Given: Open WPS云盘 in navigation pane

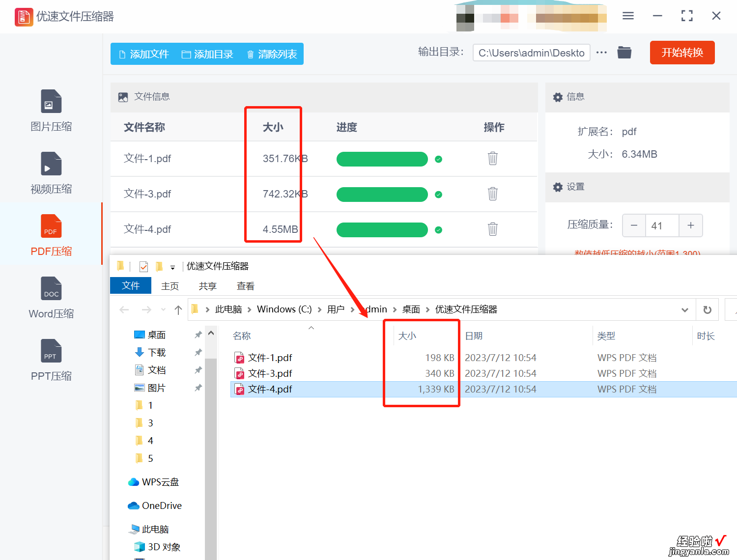Looking at the screenshot, I should (x=153, y=482).
